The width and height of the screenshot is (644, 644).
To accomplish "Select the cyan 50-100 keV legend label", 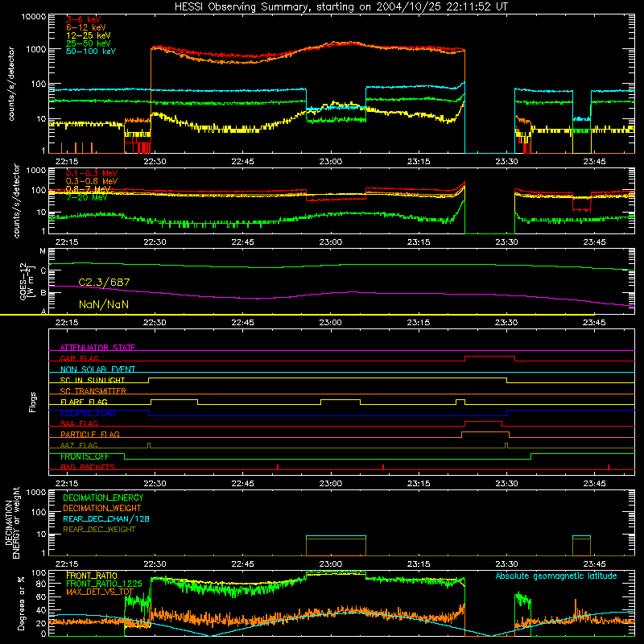I will pyautogui.click(x=91, y=51).
